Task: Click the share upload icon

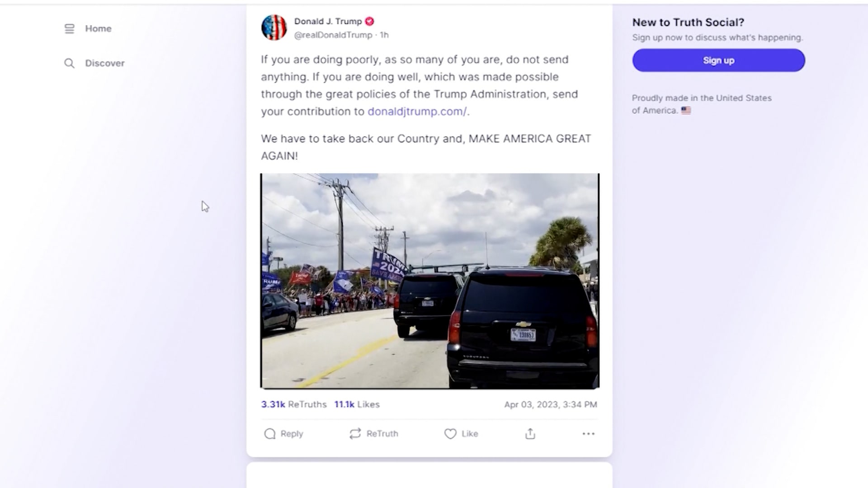Action: pyautogui.click(x=530, y=434)
